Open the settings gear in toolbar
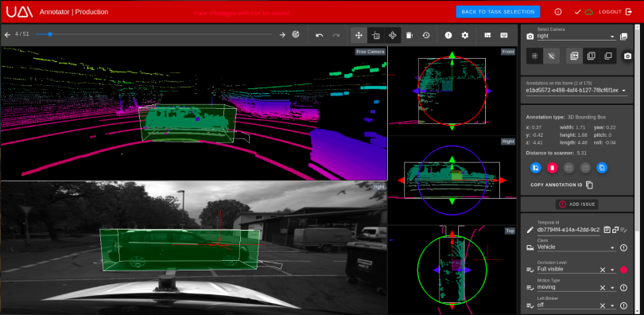644x315 pixels. click(465, 35)
